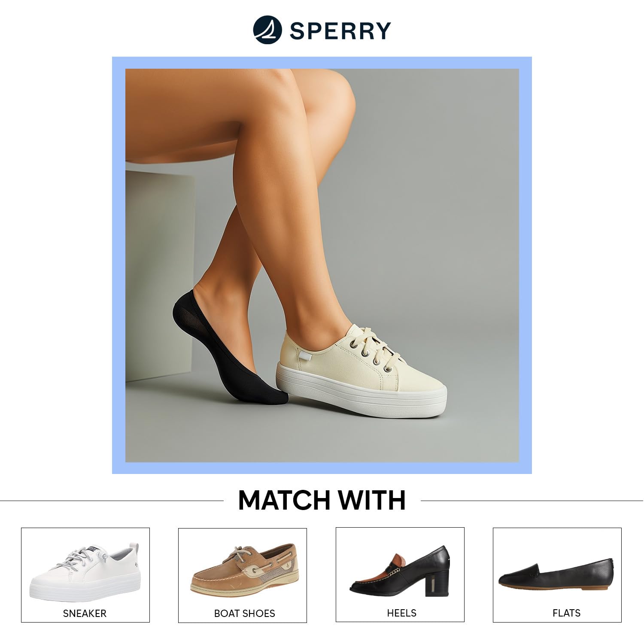The image size is (644, 644).
Task: Select the black no-show sock liner
Action: (228, 349)
